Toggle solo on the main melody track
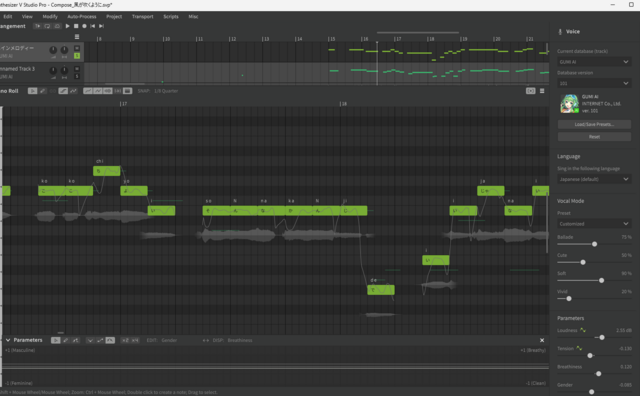Screen dimensions: 640x396 (x=77, y=56)
